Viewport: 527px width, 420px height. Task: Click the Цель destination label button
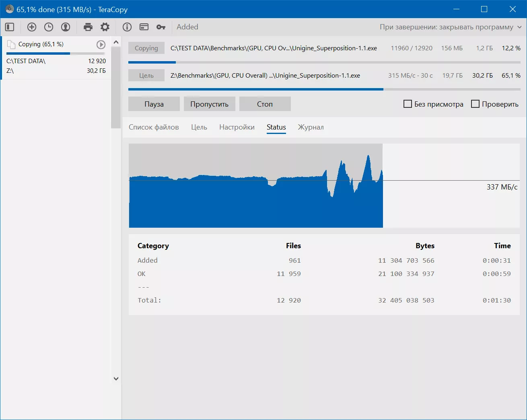point(146,75)
